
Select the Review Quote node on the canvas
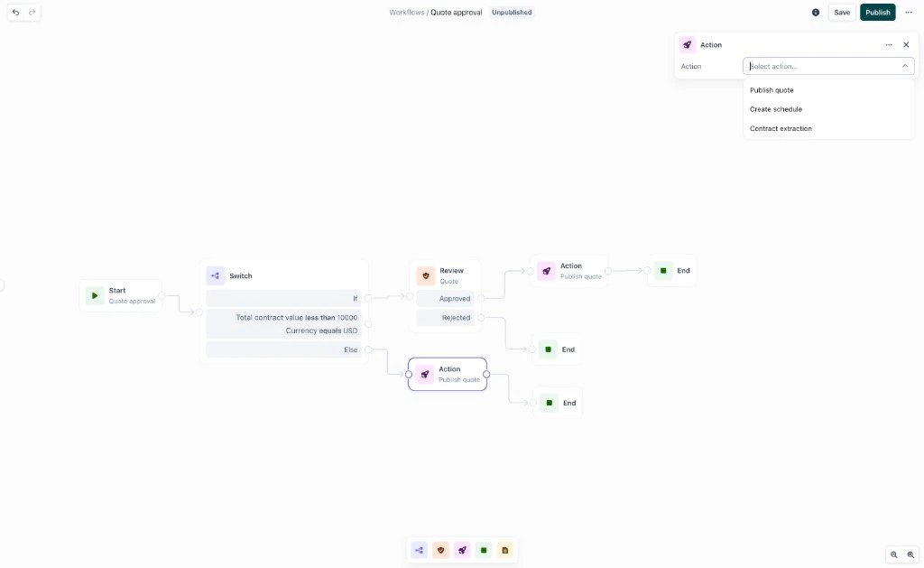coord(447,275)
